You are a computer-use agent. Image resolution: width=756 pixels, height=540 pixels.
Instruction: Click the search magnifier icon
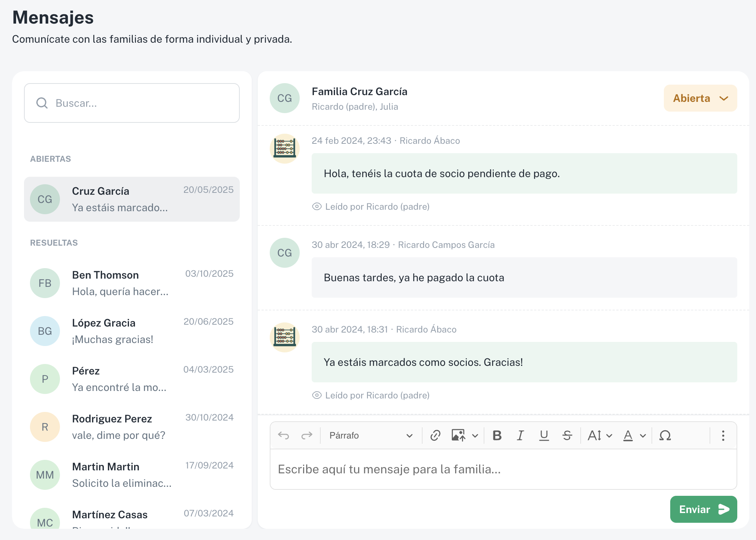(x=42, y=103)
